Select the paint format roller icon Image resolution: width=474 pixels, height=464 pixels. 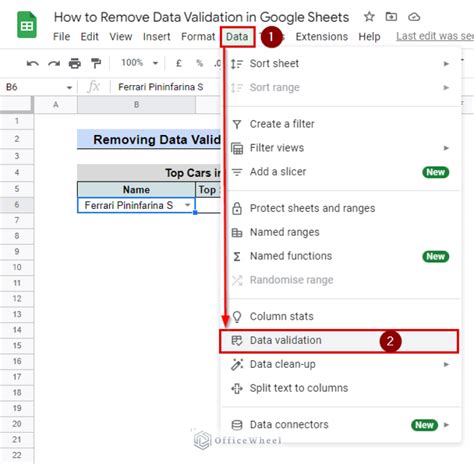click(x=96, y=63)
